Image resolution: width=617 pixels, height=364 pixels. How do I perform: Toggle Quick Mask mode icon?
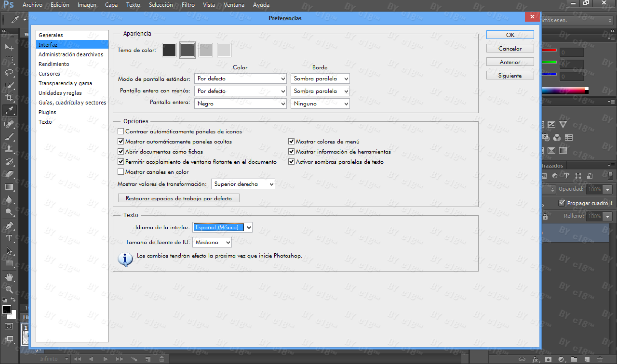click(x=9, y=326)
